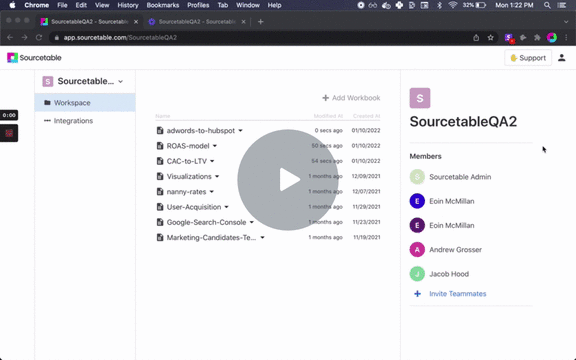The image size is (576, 360).
Task: Open the Visualizations workbook
Action: point(189,176)
